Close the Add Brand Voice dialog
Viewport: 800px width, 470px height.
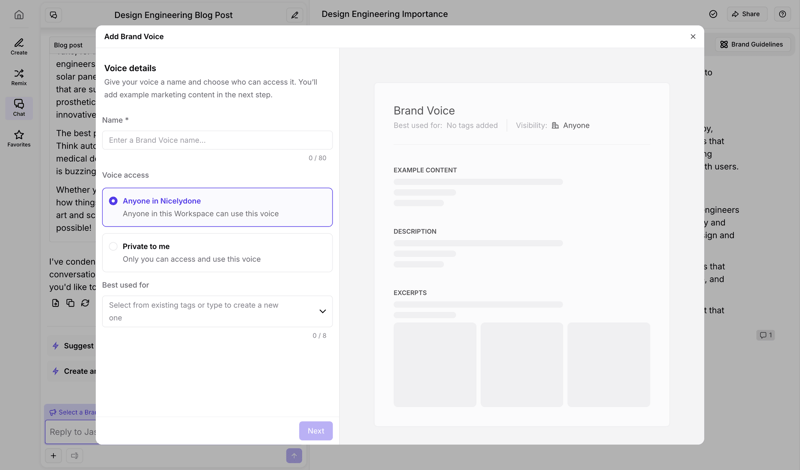coord(692,36)
